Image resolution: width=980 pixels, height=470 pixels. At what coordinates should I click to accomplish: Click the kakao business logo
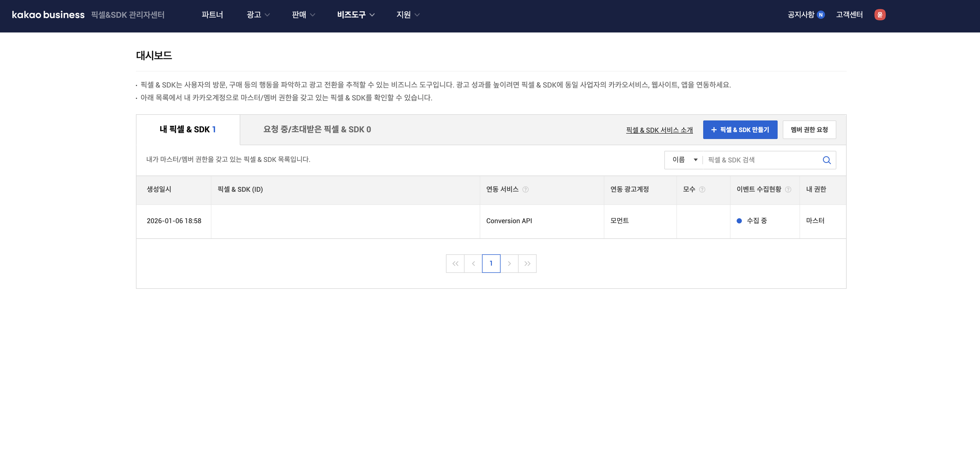point(48,15)
